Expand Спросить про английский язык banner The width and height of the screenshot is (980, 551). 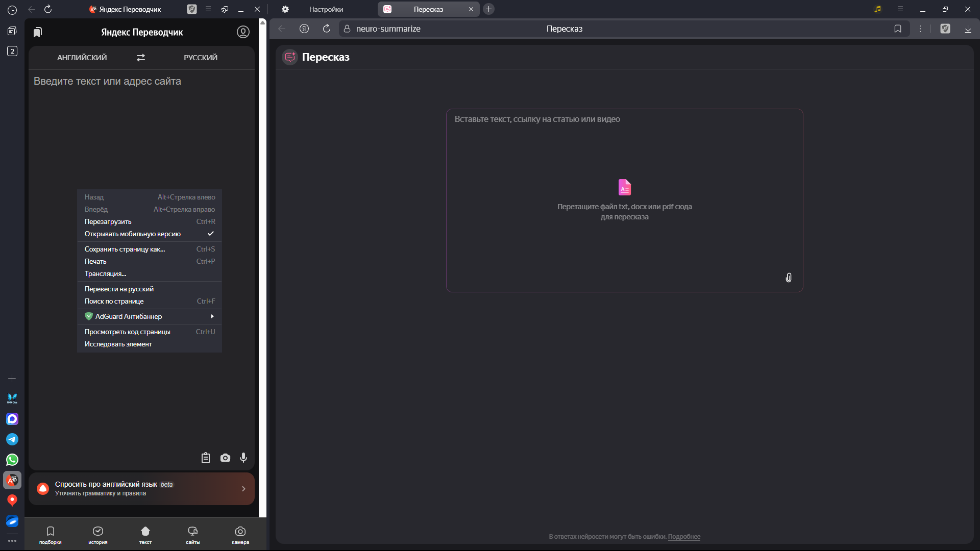(141, 489)
